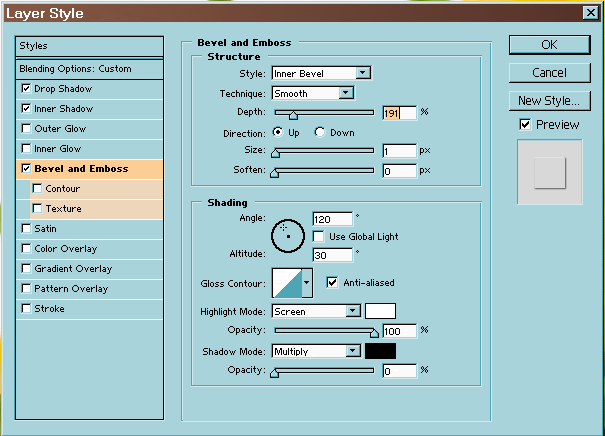This screenshot has width=605, height=436.
Task: Click the black Shadow Mode color swatch
Action: click(380, 351)
